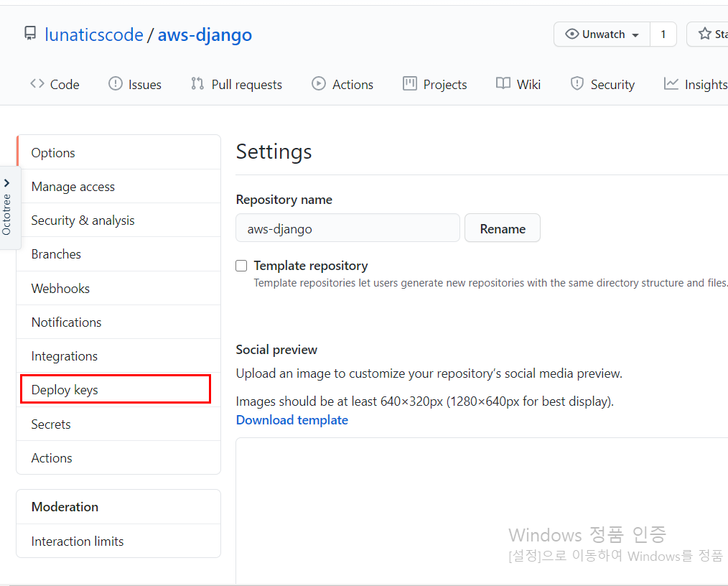
Task: Click the Insights tab graph icon
Action: click(x=671, y=83)
